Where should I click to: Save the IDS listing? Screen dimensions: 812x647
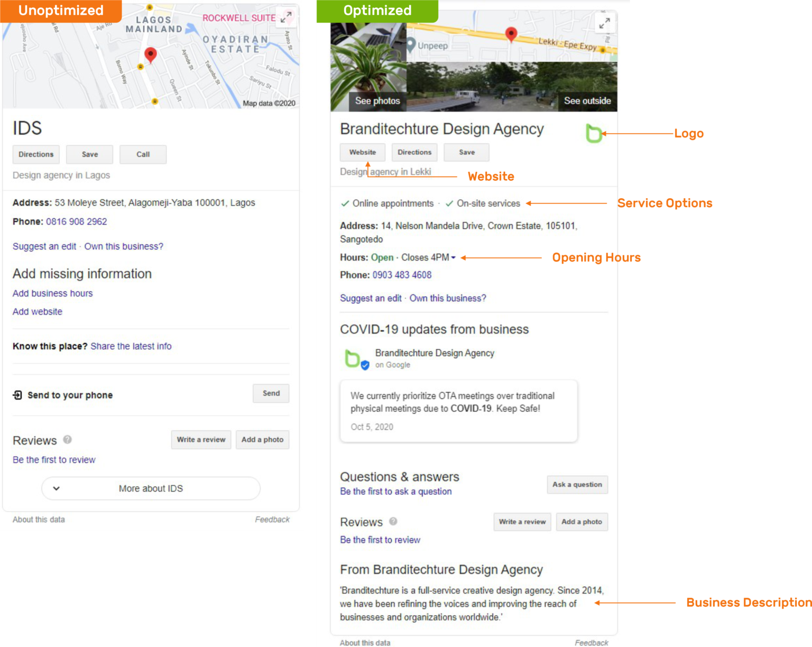90,154
